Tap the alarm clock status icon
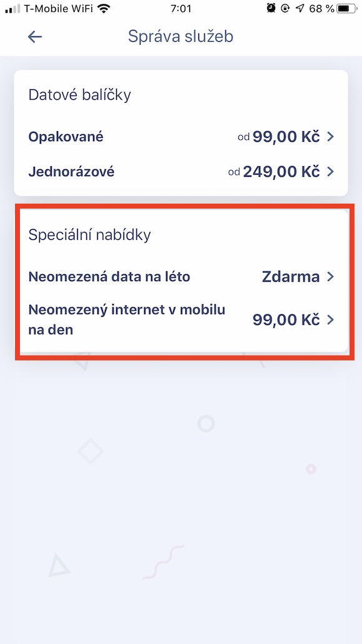Image resolution: width=362 pixels, height=644 pixels. point(270,9)
